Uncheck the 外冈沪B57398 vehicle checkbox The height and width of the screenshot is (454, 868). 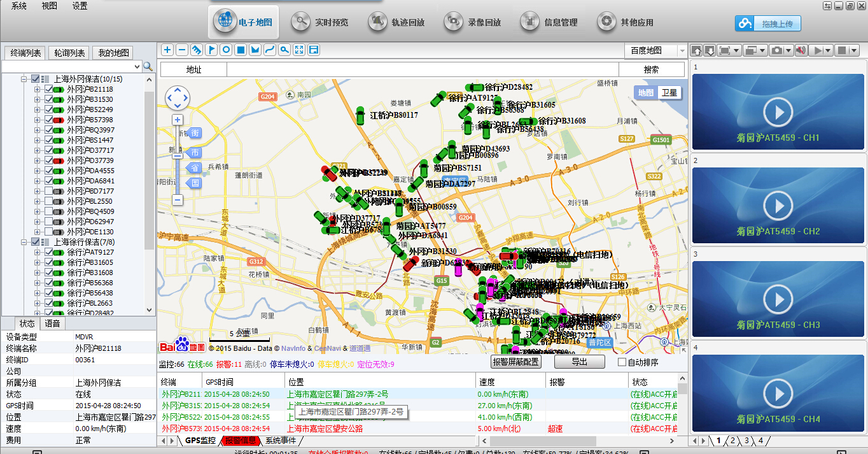49,120
